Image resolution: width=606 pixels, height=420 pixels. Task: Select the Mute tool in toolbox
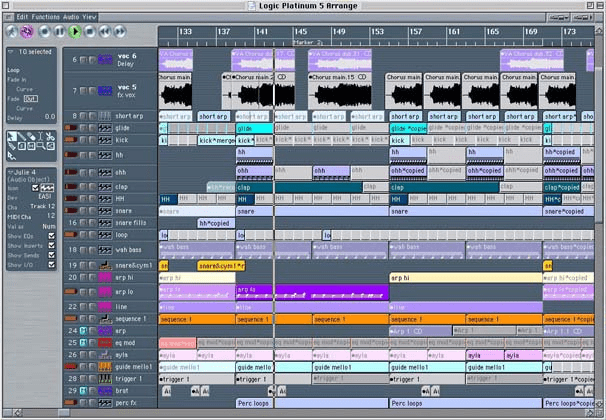tap(31, 146)
